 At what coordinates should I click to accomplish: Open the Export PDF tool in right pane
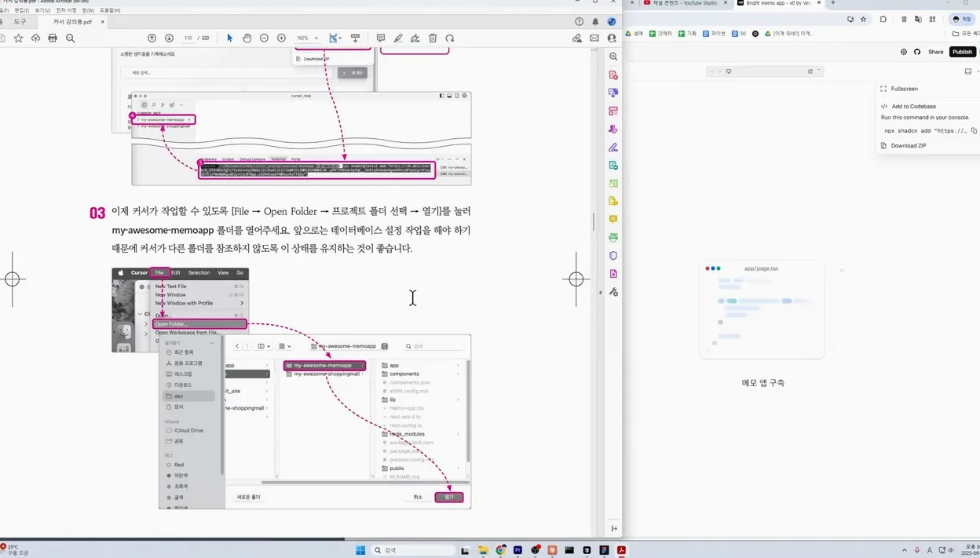[x=613, y=93]
